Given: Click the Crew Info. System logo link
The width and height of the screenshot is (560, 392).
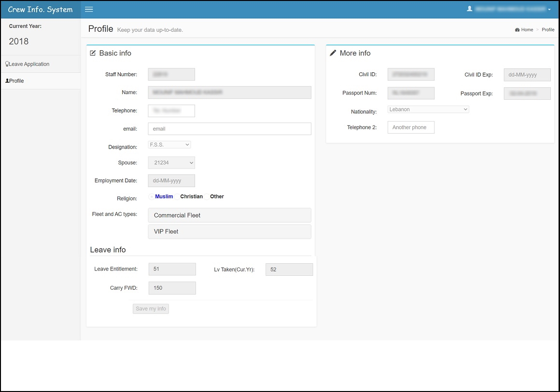Looking at the screenshot, I should pyautogui.click(x=41, y=10).
